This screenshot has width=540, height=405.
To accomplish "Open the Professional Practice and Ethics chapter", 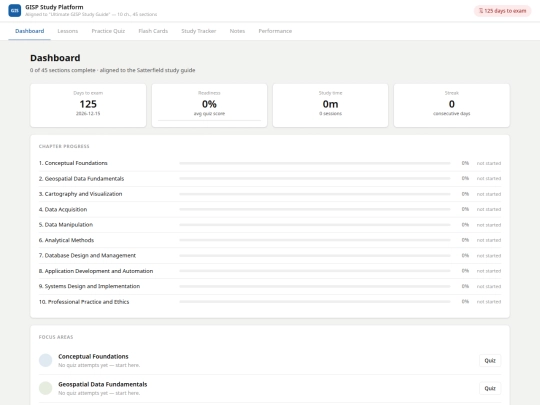I will (270, 302).
